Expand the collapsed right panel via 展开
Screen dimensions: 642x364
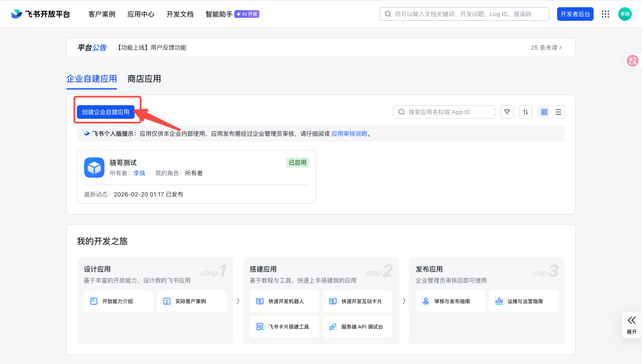tap(631, 325)
